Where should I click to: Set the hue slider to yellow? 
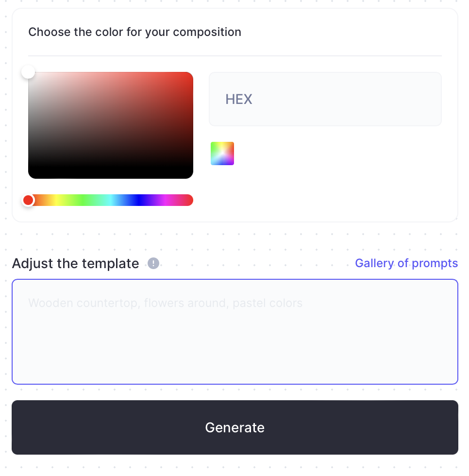coord(56,200)
